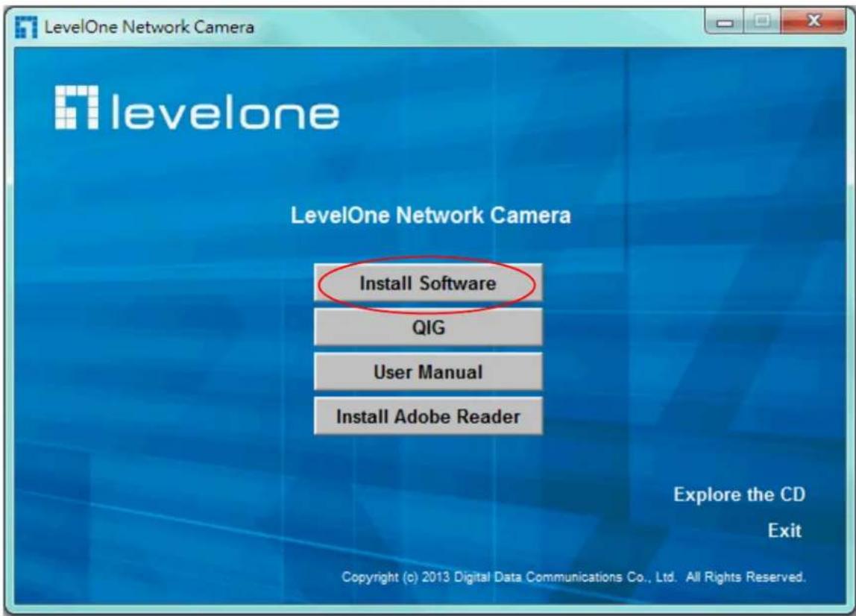Launch Install Adobe Reader
Viewport: 856px width, 616px height.
(428, 416)
